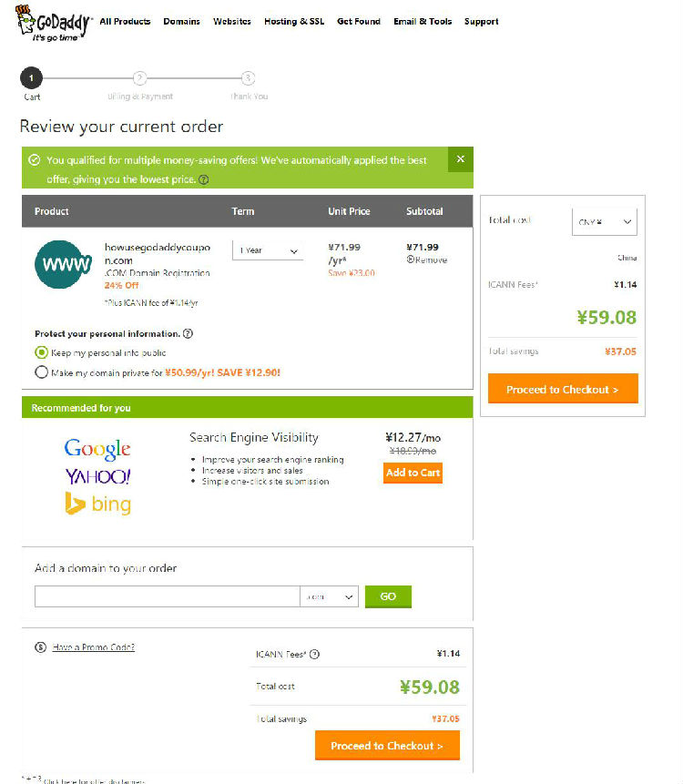Click the domain search input field
This screenshot has width=683, height=784.
[x=167, y=597]
